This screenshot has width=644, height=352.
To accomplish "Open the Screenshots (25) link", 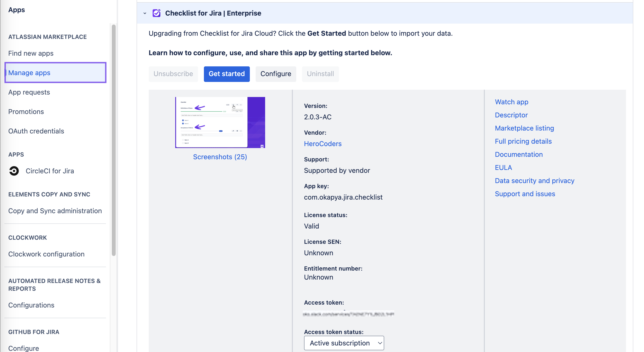I will coord(220,157).
